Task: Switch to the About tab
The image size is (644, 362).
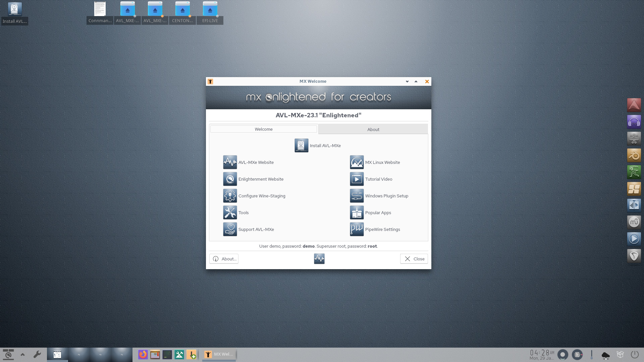Action: [x=373, y=129]
